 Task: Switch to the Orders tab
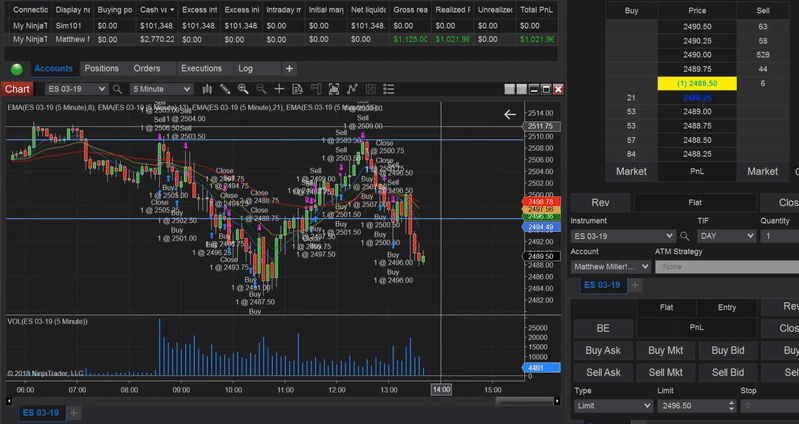pyautogui.click(x=147, y=68)
